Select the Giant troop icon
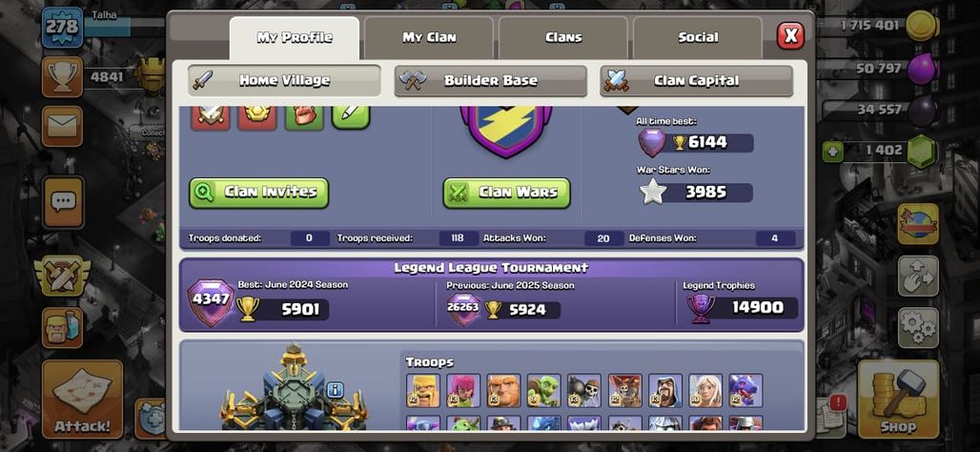The height and width of the screenshot is (452, 980). [x=503, y=391]
